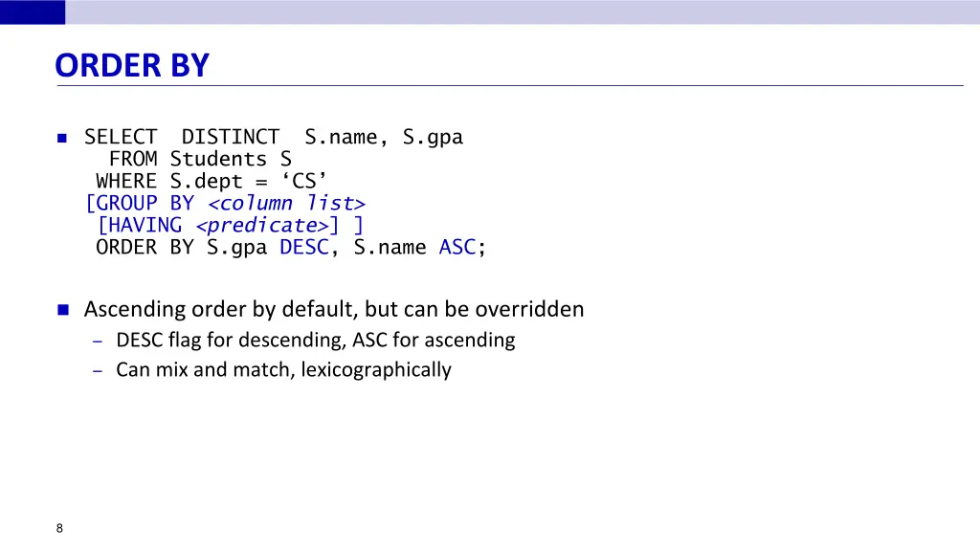
Task: Click the italic predicate placeholder
Action: click(262, 226)
